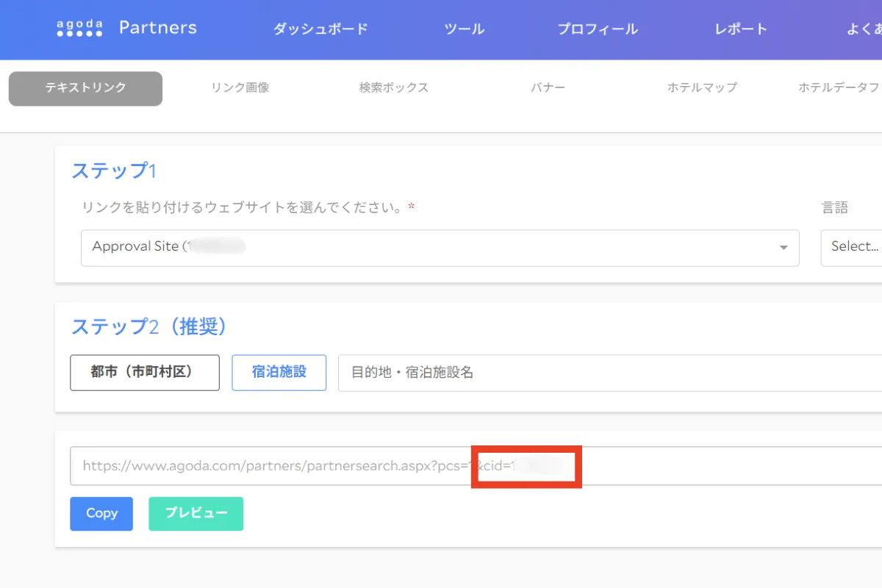This screenshot has height=588, width=882.
Task: Open the プロフィール menu
Action: pyautogui.click(x=597, y=29)
